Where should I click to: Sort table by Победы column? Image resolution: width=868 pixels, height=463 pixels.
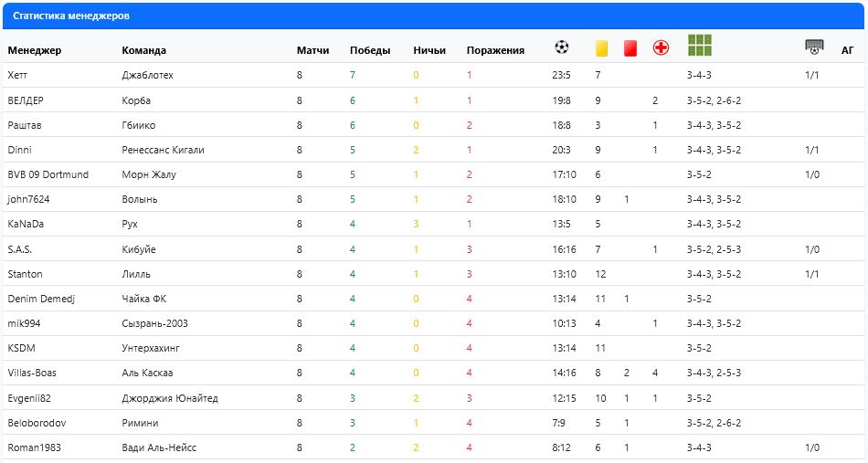369,50
